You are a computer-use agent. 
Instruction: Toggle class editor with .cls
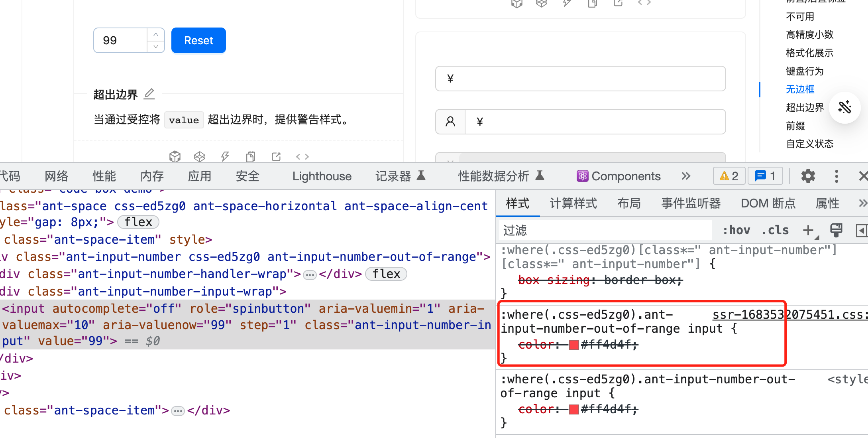[x=774, y=230]
